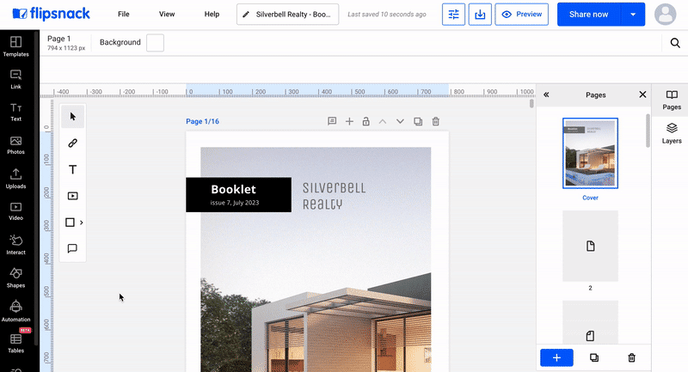This screenshot has height=372, width=688.
Task: Open the user account avatar menu
Action: pos(665,14)
